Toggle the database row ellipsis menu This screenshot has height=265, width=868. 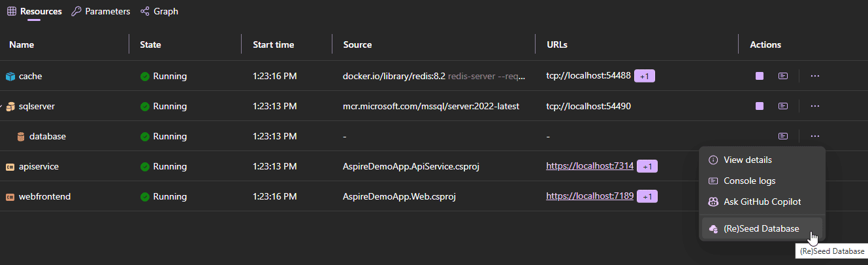click(x=814, y=136)
